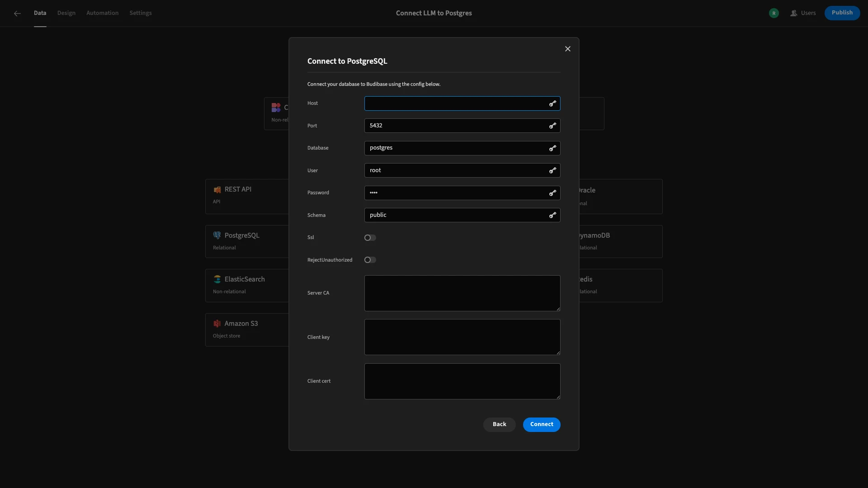The width and height of the screenshot is (868, 488).
Task: Click the key icon in Password field
Action: [x=552, y=193]
